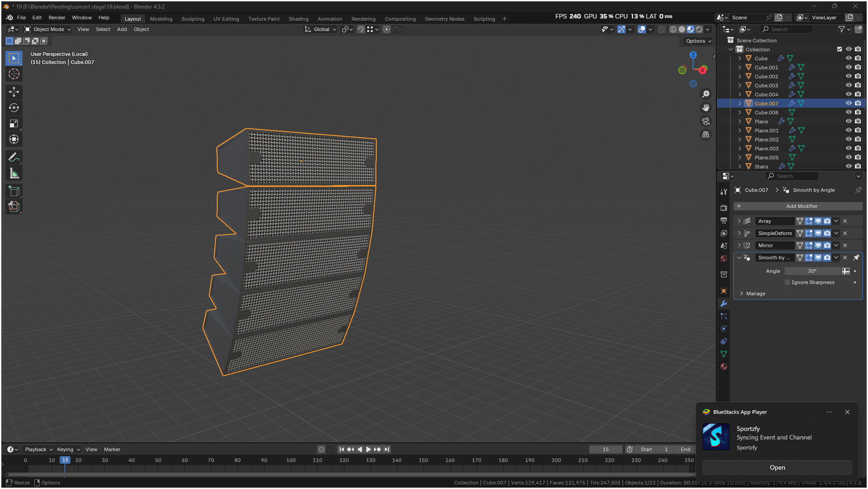Enable the Ignore Sharpness checkbox

787,283
